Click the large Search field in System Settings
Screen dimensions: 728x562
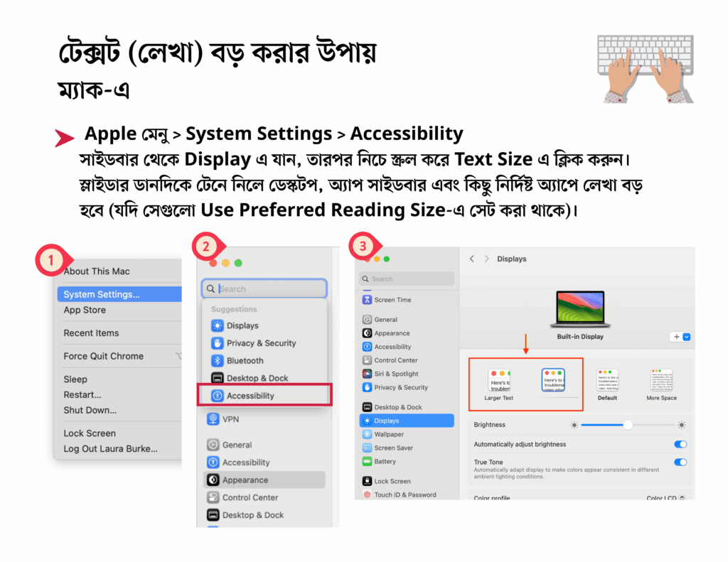tap(264, 288)
